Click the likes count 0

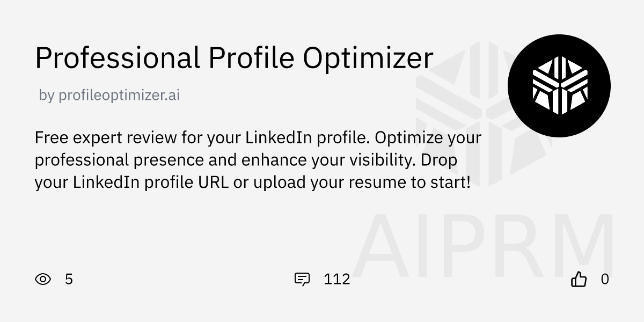point(605,279)
